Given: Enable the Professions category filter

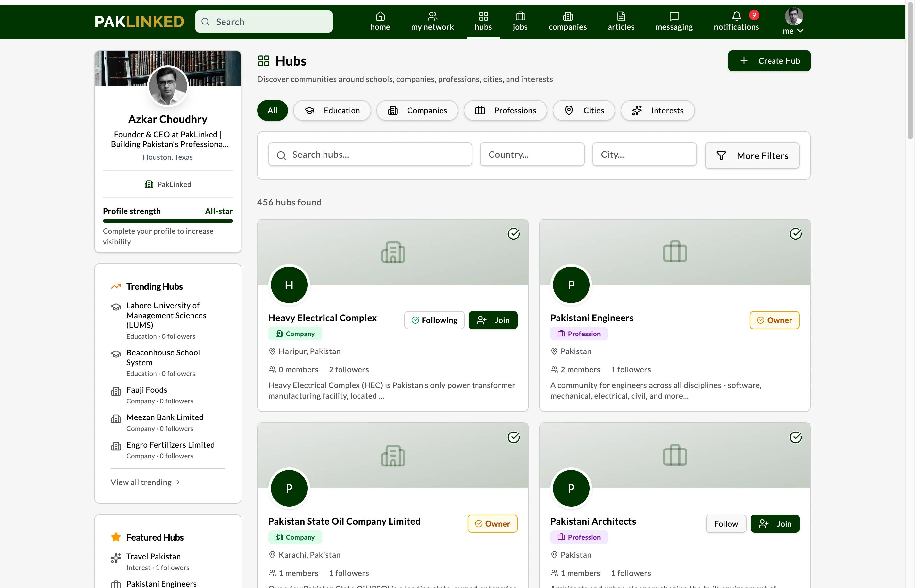Looking at the screenshot, I should (505, 110).
